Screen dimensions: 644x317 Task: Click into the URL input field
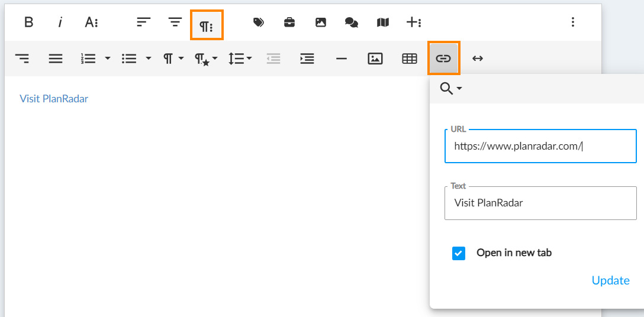point(540,146)
